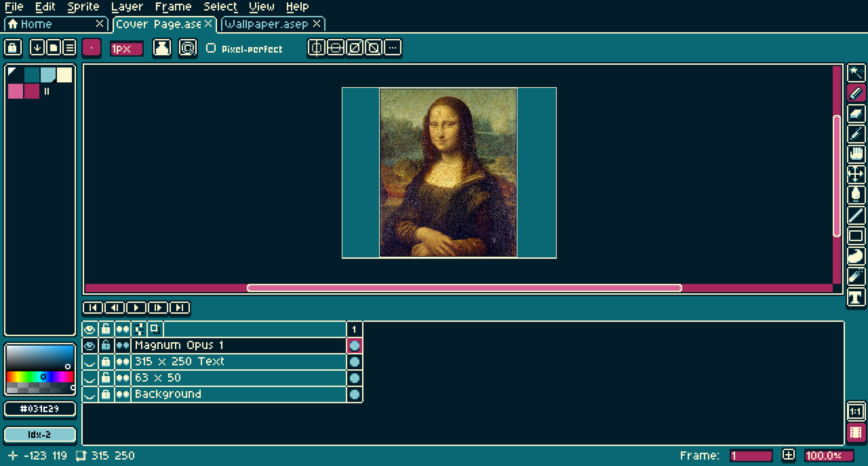Hide the Magnum Opus 1 layer
Viewport: 868px width, 466px height.
[90, 346]
